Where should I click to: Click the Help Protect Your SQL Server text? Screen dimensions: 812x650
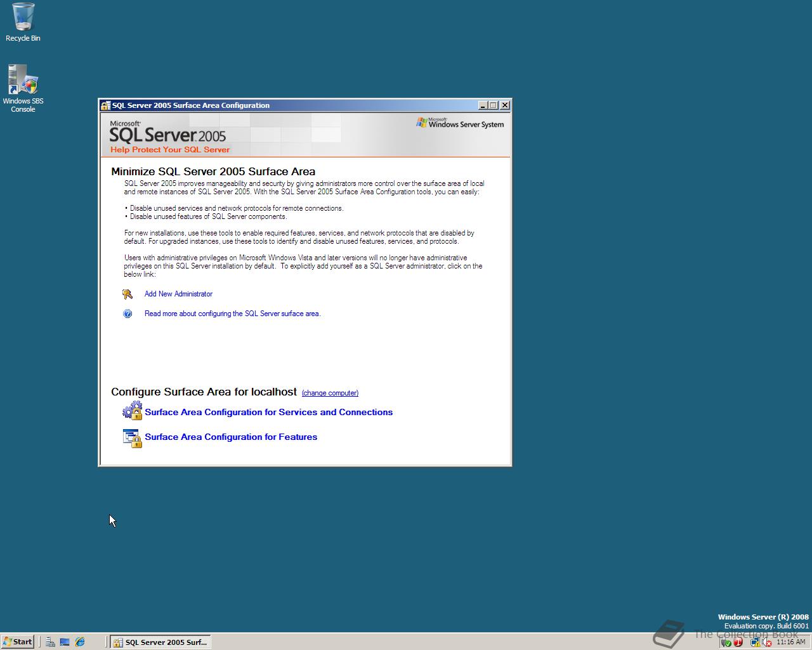pyautogui.click(x=170, y=150)
